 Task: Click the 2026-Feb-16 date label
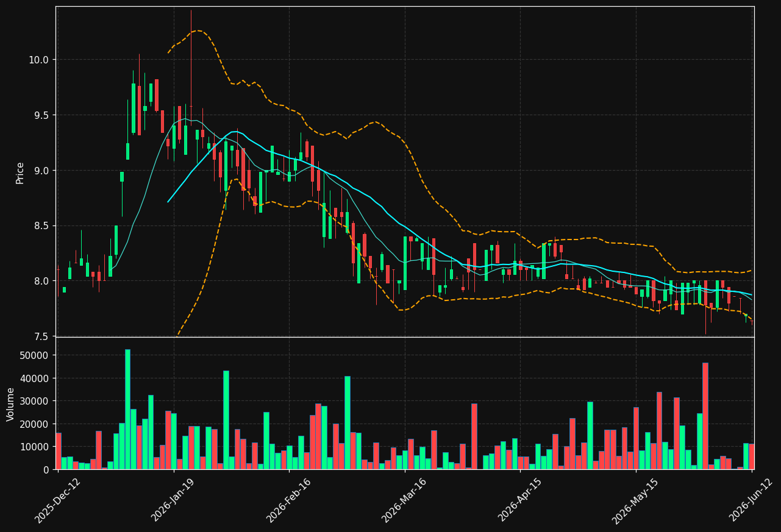pos(289,500)
